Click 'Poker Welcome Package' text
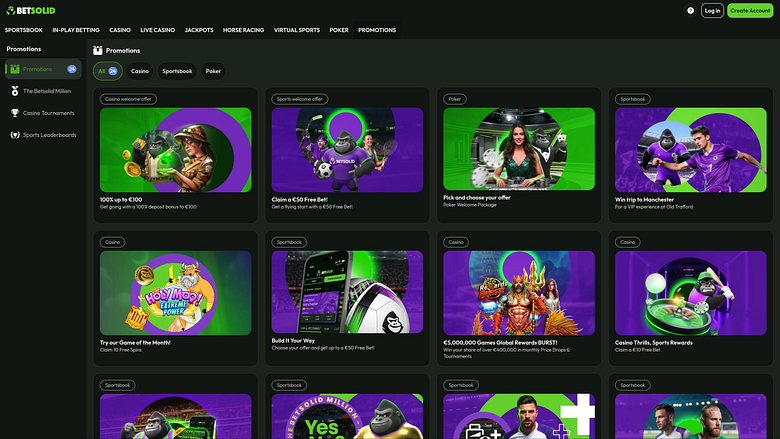 pos(470,205)
